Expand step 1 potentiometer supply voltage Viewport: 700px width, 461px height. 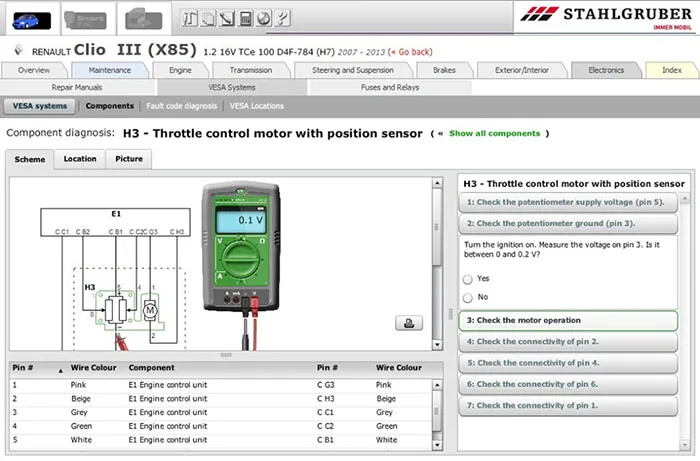pyautogui.click(x=568, y=203)
